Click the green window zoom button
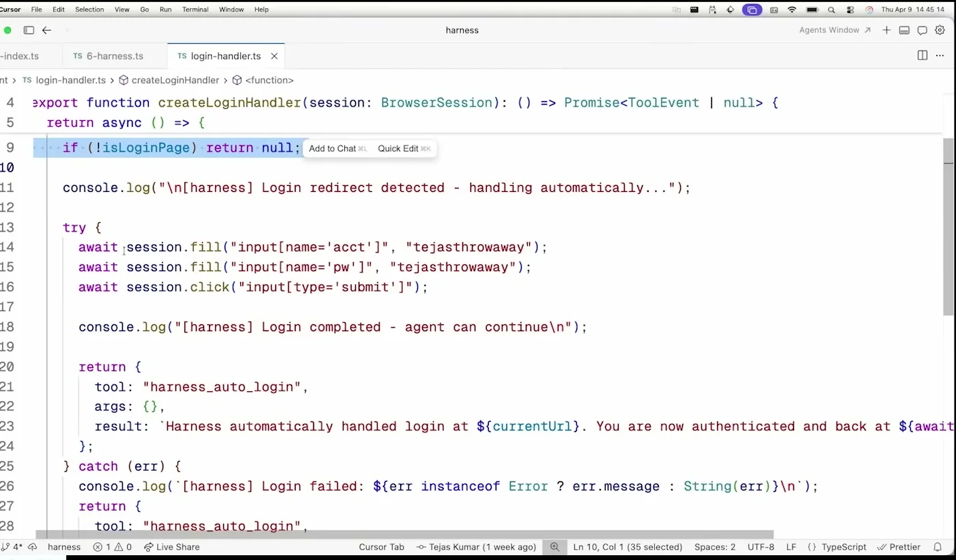Image resolution: width=956 pixels, height=560 pixels. (x=8, y=30)
